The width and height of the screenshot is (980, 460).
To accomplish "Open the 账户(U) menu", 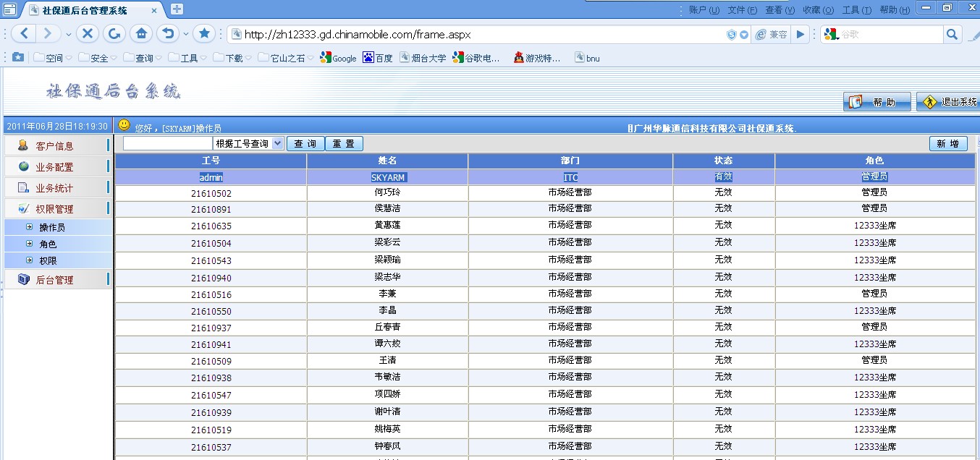I will tap(704, 10).
